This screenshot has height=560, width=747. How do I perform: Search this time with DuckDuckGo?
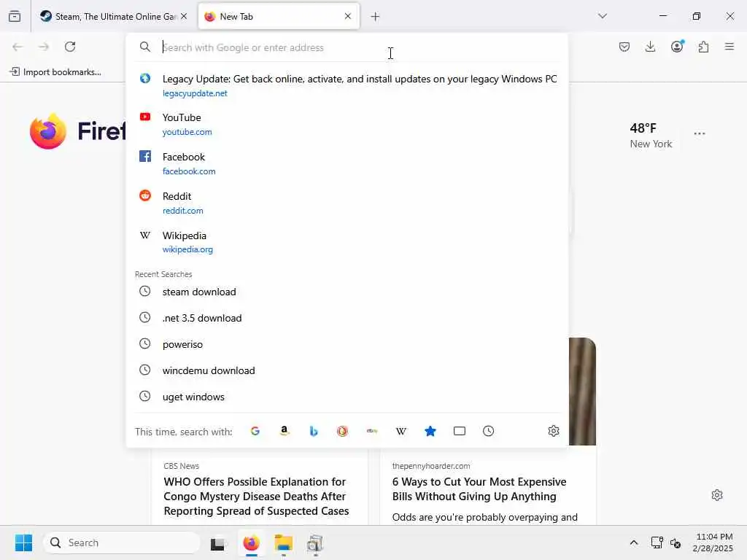(x=343, y=431)
